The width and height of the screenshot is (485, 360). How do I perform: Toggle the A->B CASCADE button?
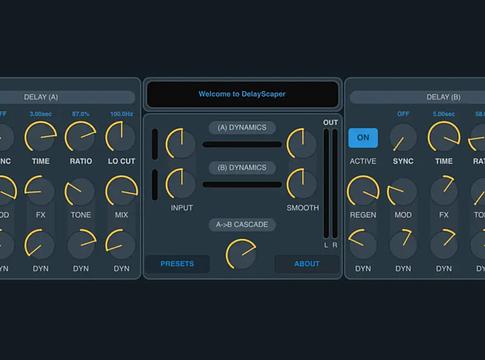coord(242,225)
